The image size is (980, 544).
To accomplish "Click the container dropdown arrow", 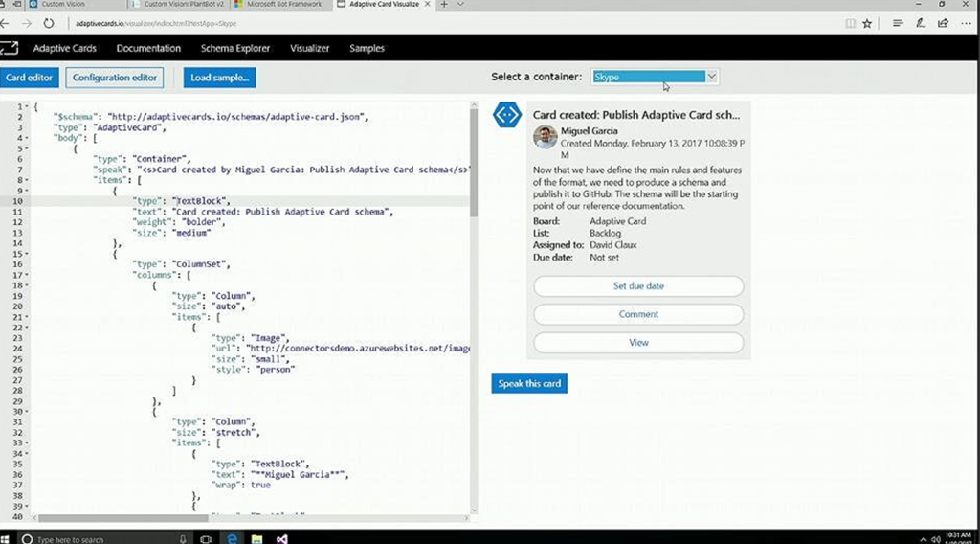I will [711, 77].
